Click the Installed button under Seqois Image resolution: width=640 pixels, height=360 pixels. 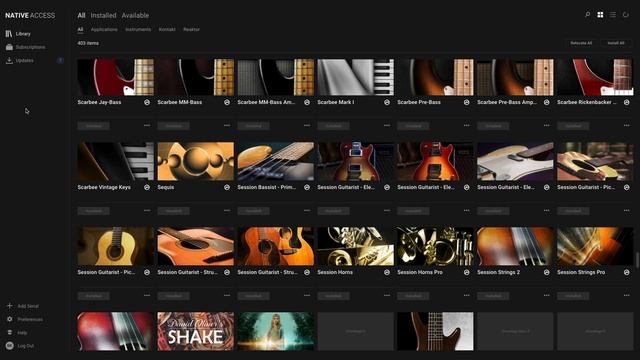[x=173, y=211]
